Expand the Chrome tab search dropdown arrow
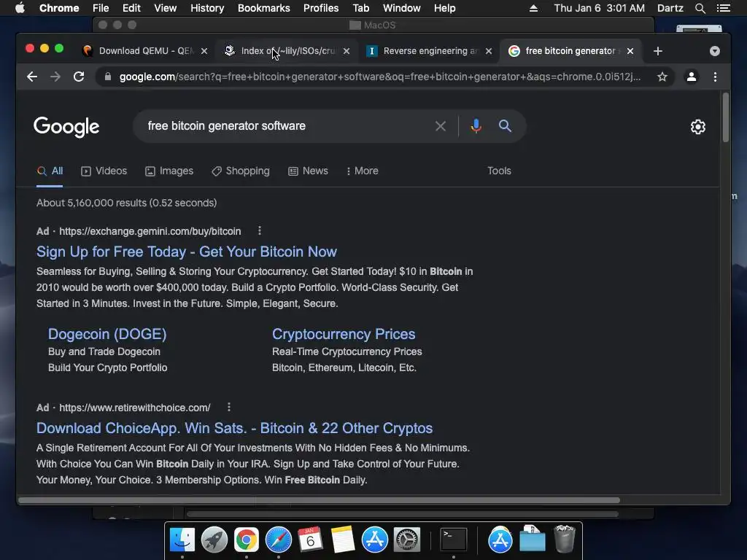 715,51
